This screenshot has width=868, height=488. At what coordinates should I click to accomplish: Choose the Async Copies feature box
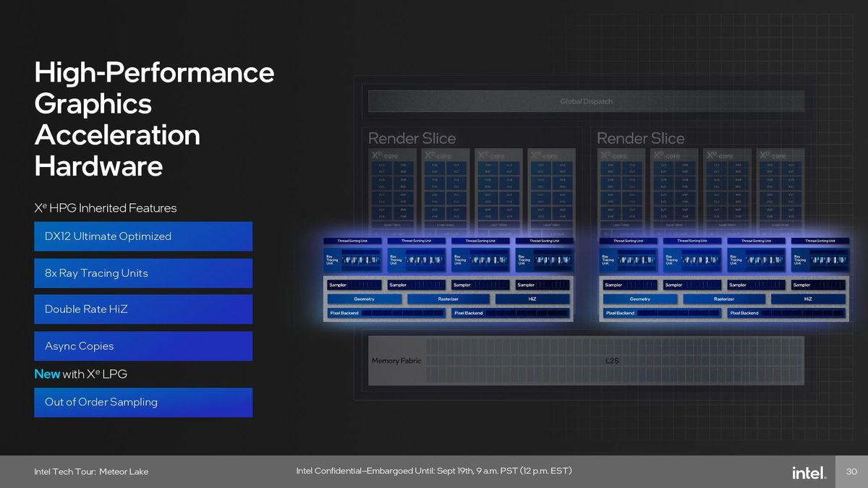point(143,346)
